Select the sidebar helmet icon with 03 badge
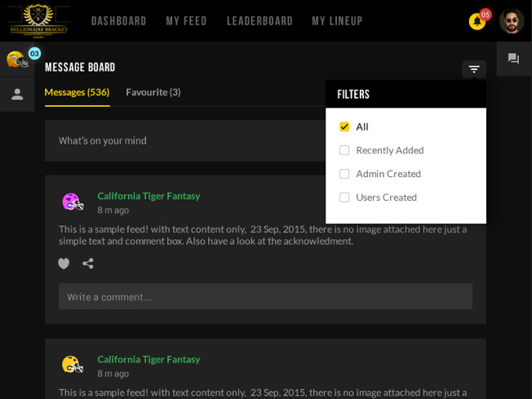This screenshot has height=399, width=532. tap(17, 60)
